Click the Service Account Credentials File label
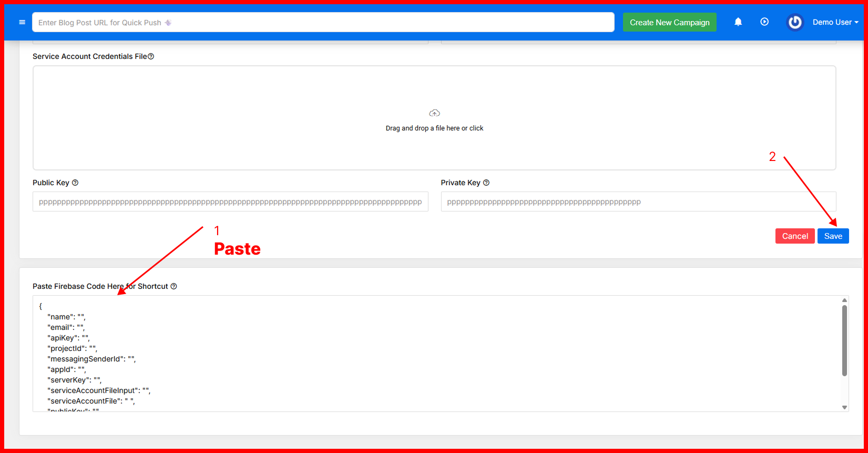The height and width of the screenshot is (453, 868). [90, 56]
